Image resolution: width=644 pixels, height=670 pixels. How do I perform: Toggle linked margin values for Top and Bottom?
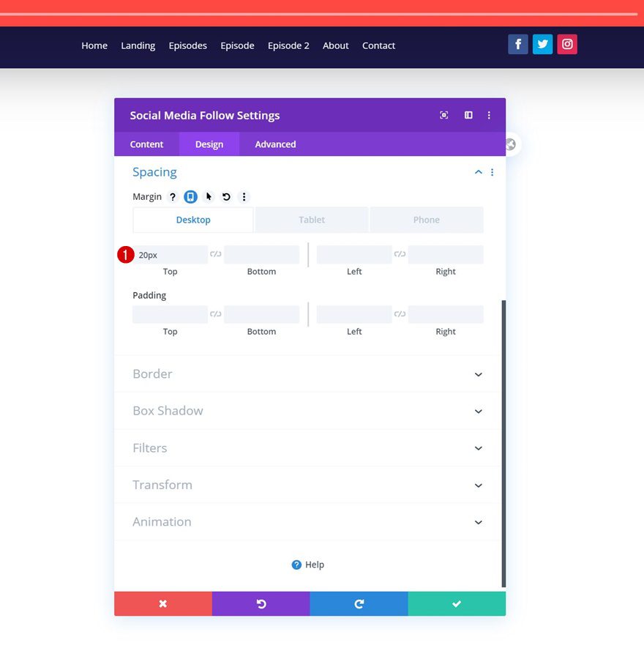215,253
